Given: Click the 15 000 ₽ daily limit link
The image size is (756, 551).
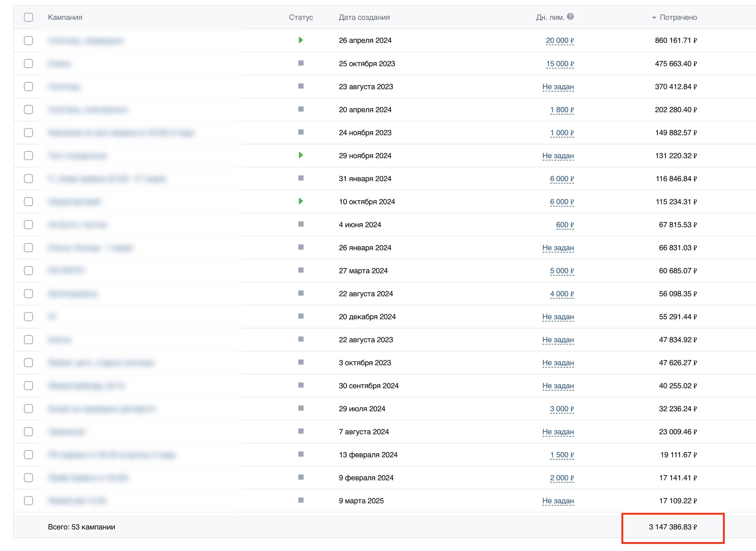Looking at the screenshot, I should (x=560, y=64).
